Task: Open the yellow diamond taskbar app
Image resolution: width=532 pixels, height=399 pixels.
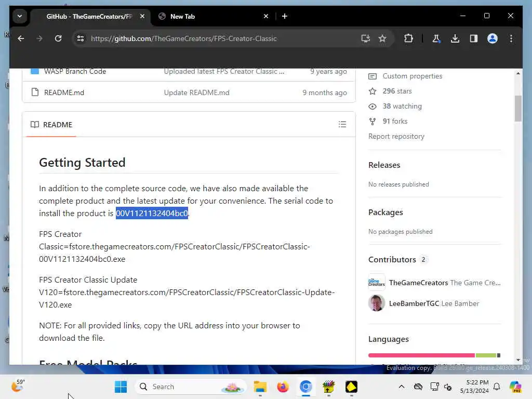Action: [351, 387]
